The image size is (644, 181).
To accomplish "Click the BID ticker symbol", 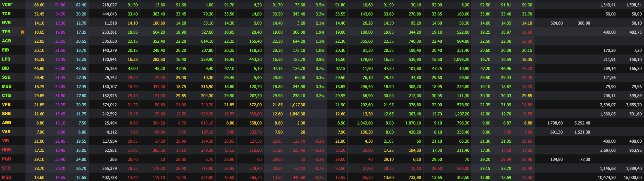I will tap(6, 68).
